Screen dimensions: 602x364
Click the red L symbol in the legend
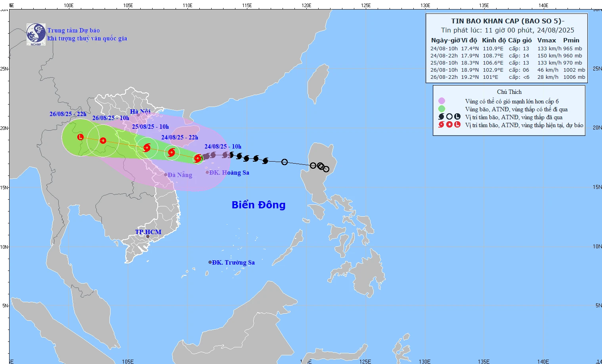[457, 125]
